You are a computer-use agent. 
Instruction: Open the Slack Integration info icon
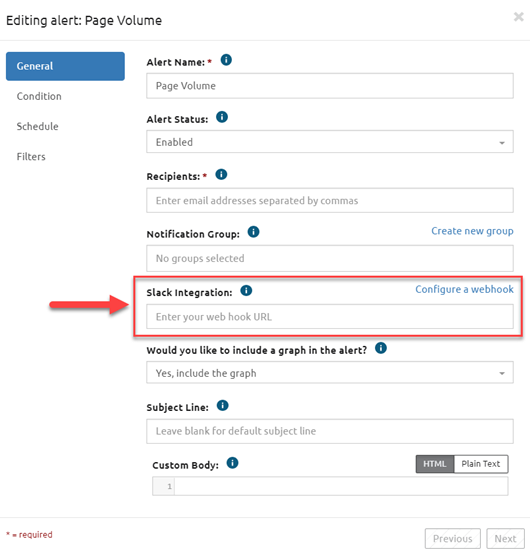[246, 291]
